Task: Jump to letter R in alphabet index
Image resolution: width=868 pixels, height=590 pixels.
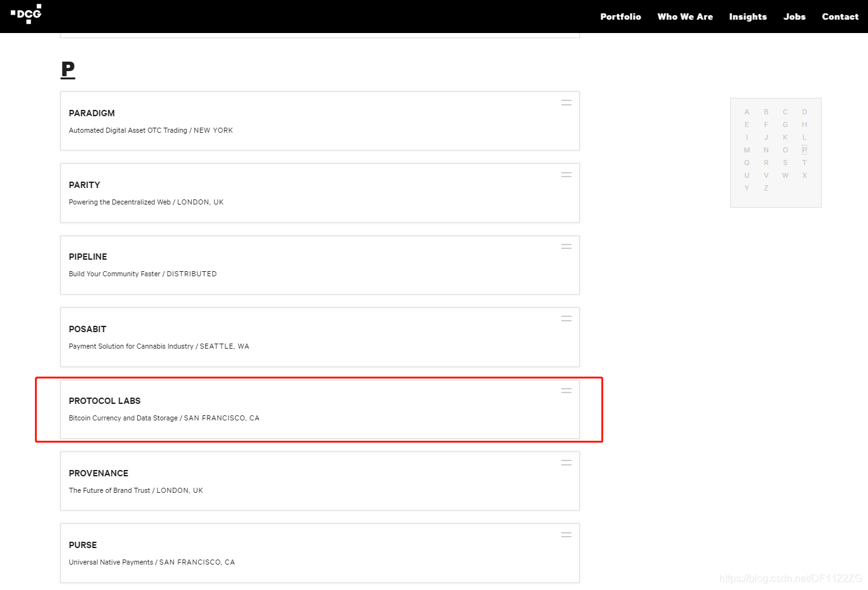Action: pyautogui.click(x=766, y=163)
